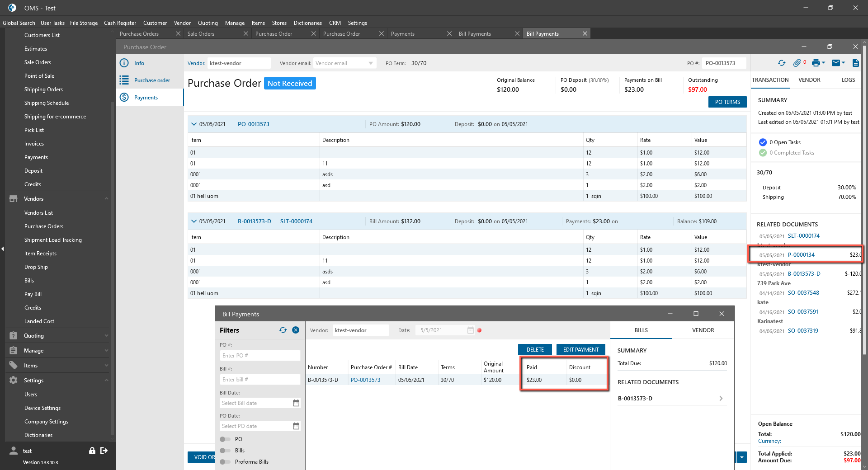Toggle the PO filter switch

coord(225,439)
